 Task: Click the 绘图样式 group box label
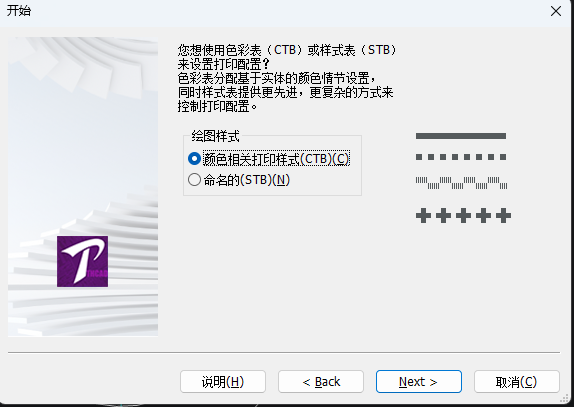coord(215,136)
